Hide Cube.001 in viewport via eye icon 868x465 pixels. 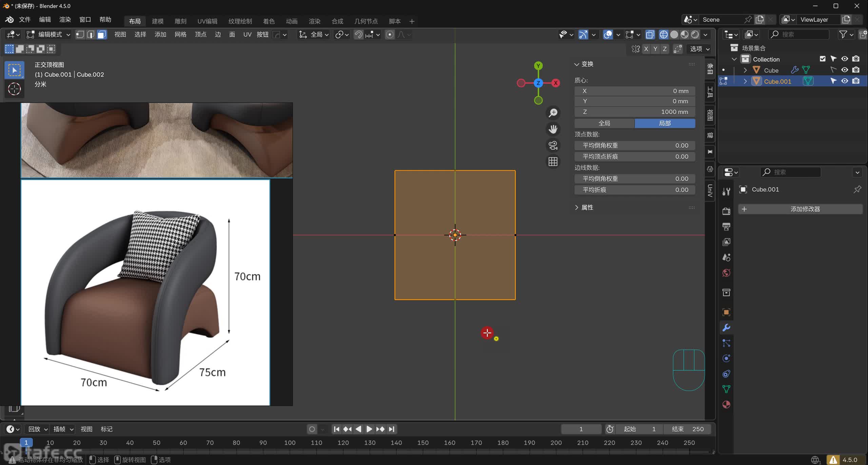[845, 81]
